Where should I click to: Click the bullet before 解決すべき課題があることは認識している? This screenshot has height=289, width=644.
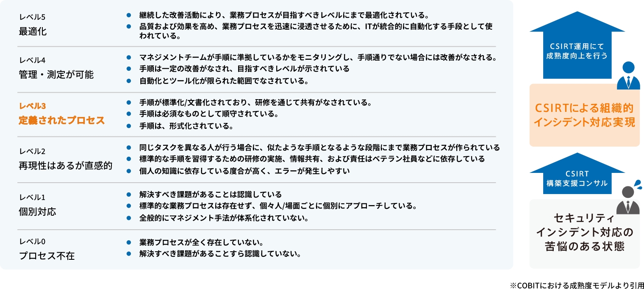tap(129, 195)
